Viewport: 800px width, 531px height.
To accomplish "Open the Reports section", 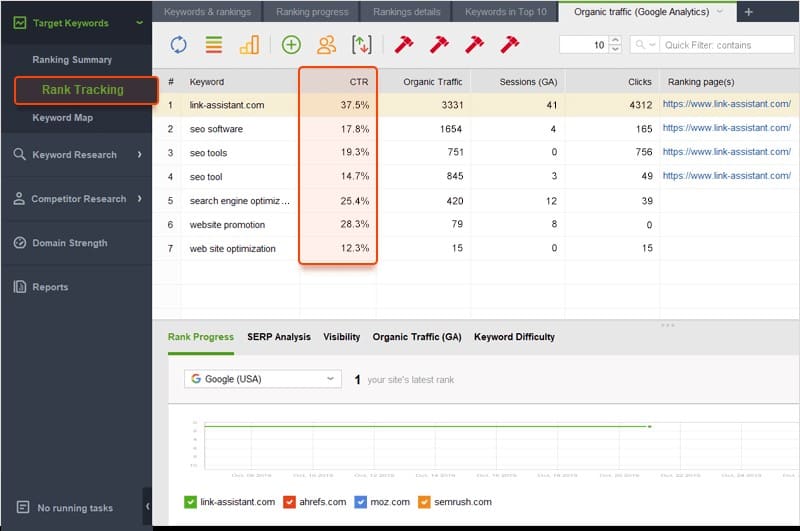I will tap(50, 287).
